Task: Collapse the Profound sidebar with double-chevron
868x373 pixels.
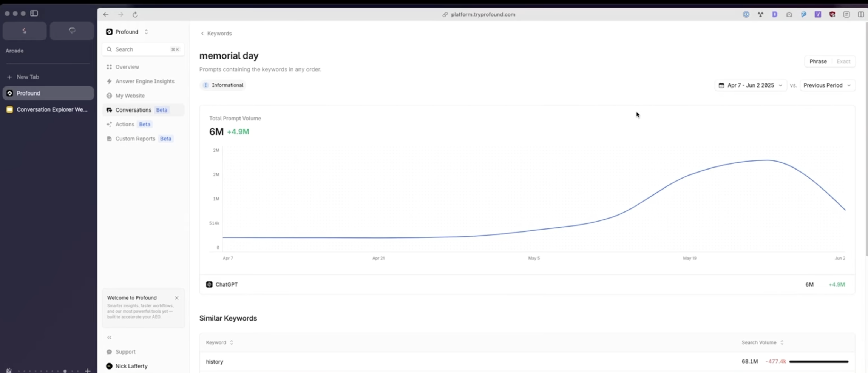Action: 109,337
